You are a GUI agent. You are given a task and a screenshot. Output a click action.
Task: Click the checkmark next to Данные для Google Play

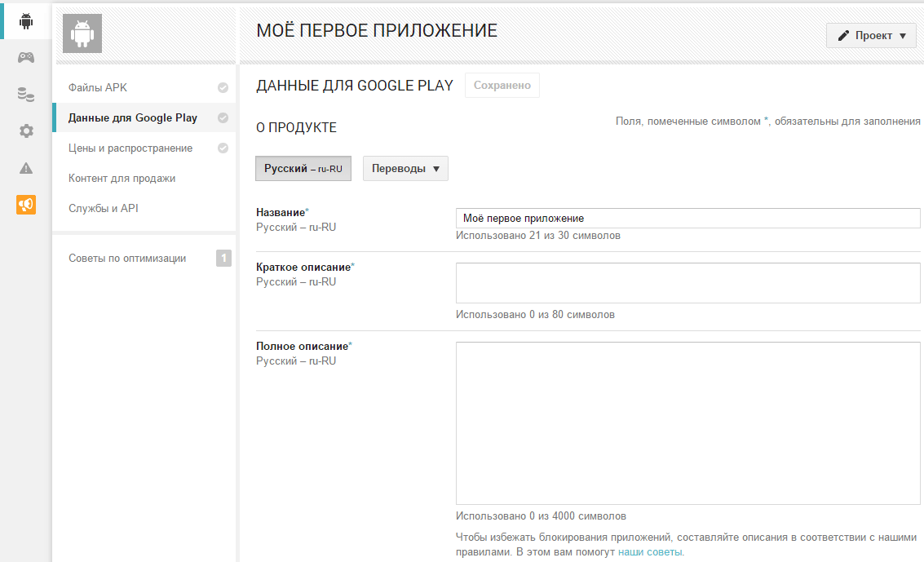coord(223,117)
